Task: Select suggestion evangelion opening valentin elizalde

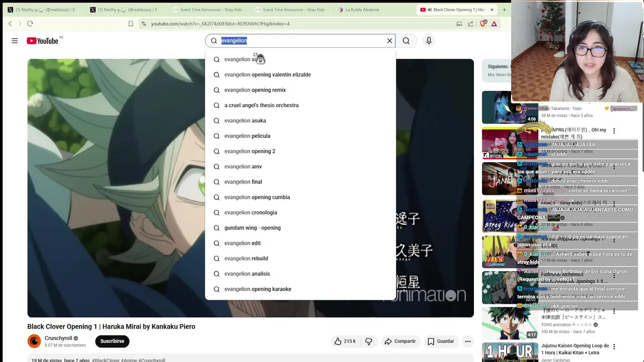Action: 300,75
